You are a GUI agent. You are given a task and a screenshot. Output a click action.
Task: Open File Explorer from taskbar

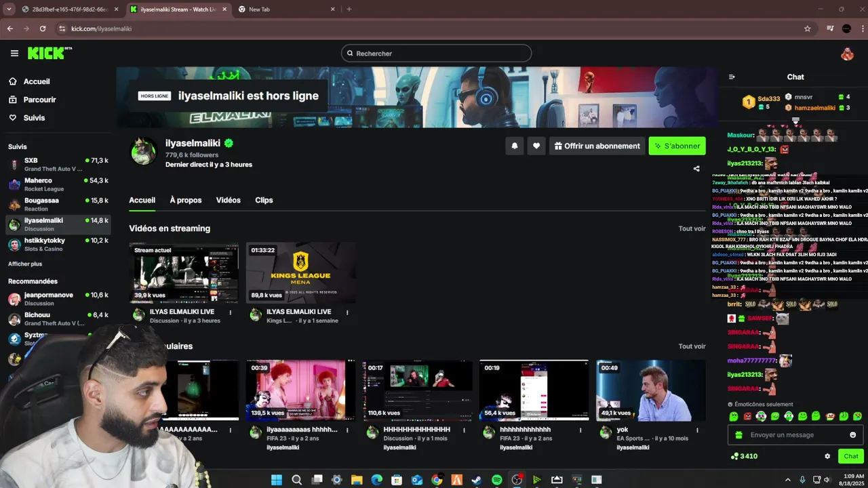[x=357, y=480]
